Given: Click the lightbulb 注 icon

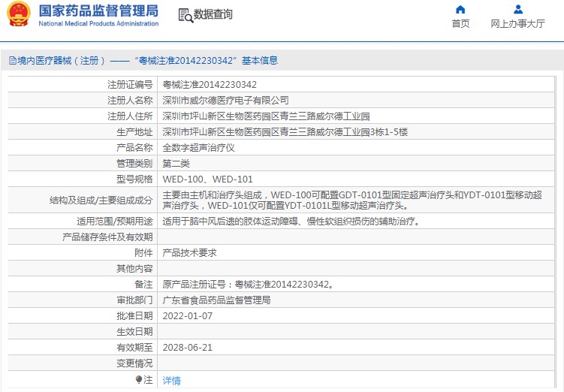Looking at the screenshot, I should tap(139, 379).
